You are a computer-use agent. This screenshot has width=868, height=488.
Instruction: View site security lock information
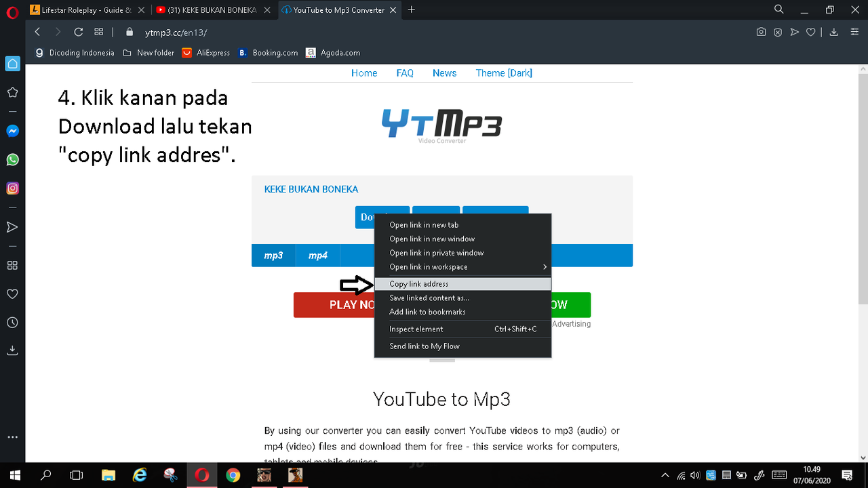[130, 32]
